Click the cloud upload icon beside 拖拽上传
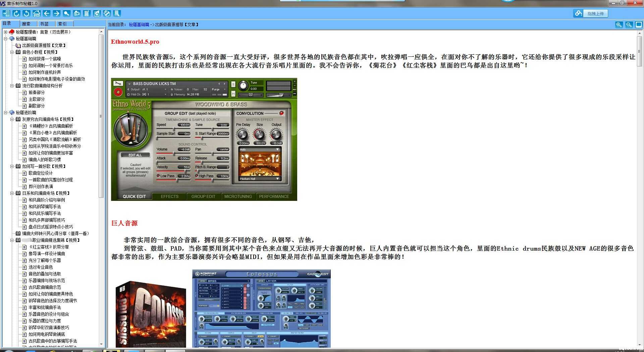Image resolution: width=644 pixels, height=352 pixels. tap(578, 13)
